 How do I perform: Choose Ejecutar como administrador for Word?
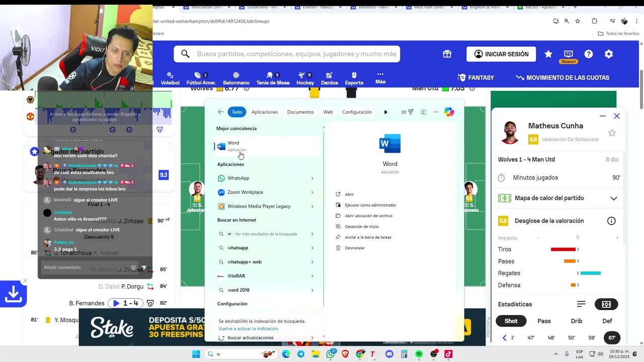(370, 205)
